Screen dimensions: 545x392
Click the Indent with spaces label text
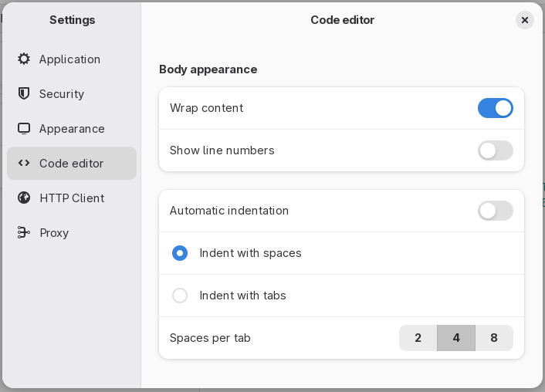(x=250, y=253)
